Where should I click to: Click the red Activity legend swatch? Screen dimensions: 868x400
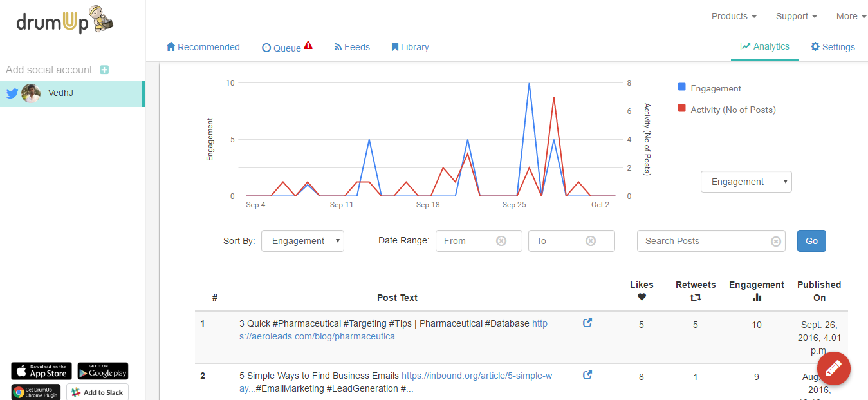tap(681, 109)
